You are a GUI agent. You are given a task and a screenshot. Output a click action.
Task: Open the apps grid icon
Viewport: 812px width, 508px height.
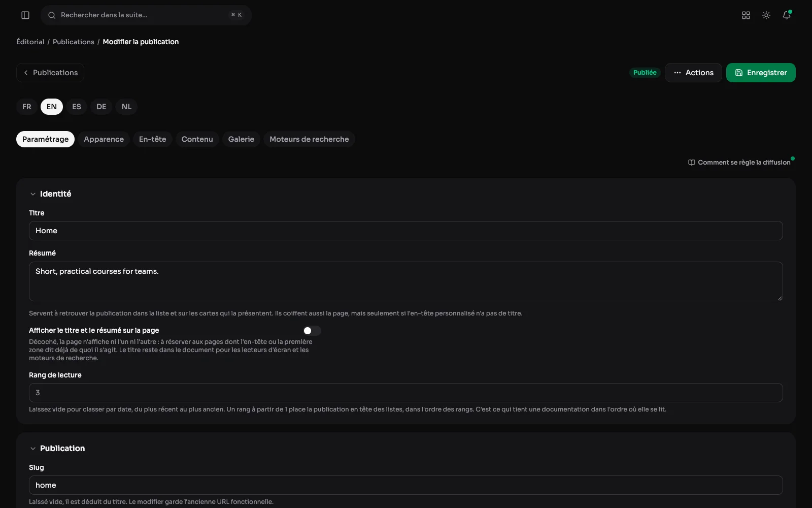[746, 15]
